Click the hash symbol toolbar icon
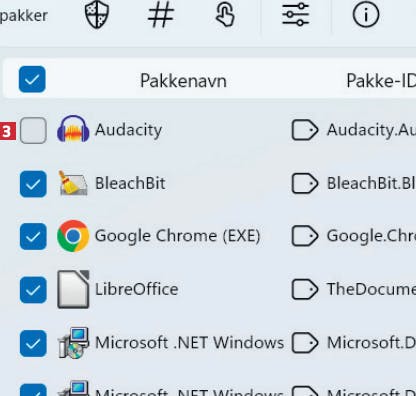Image resolution: width=416 pixels, height=396 pixels. 161,15
